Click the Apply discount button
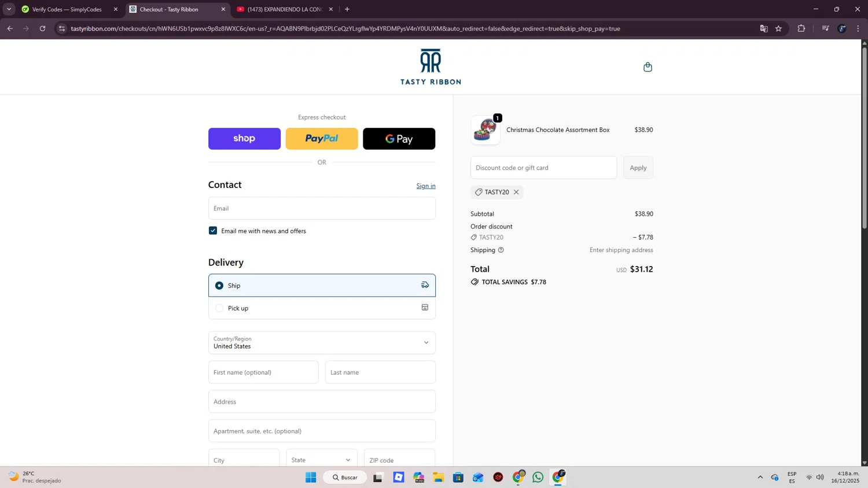 tap(638, 168)
